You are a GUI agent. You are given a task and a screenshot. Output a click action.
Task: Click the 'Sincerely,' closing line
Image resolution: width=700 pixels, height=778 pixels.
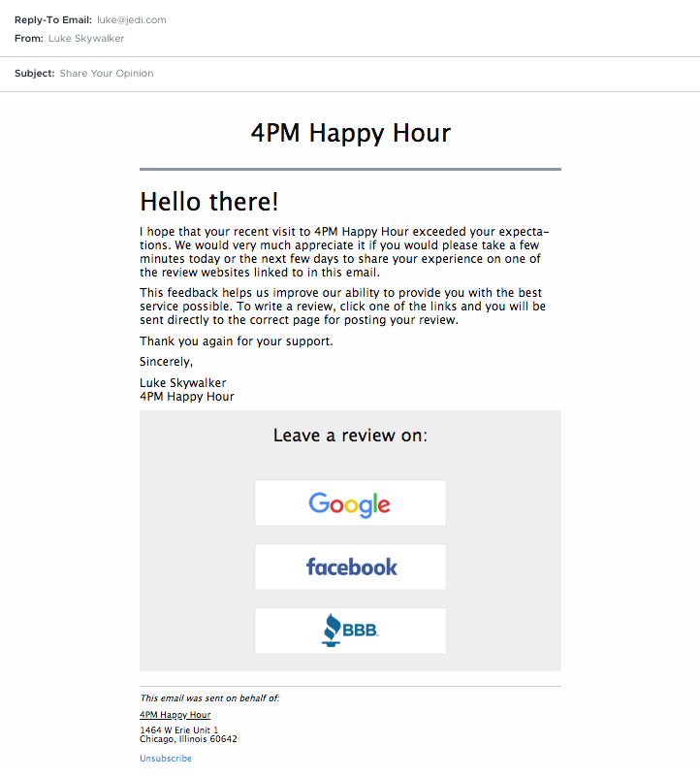pyautogui.click(x=166, y=362)
